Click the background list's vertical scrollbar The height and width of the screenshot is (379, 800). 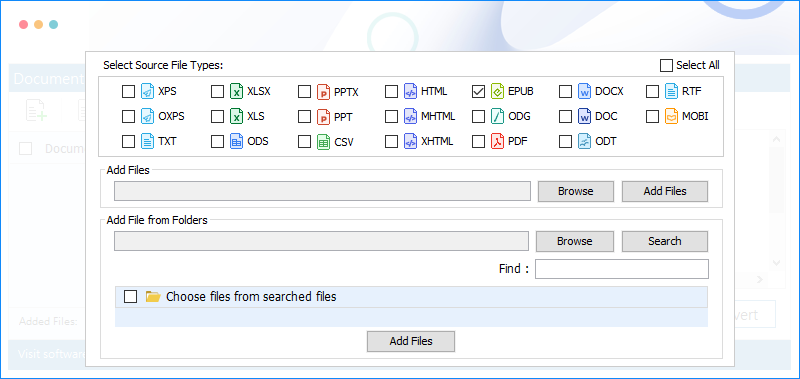777,200
